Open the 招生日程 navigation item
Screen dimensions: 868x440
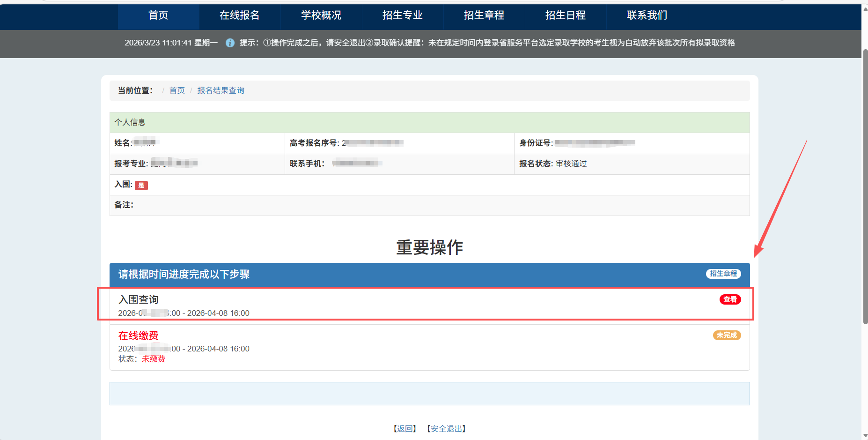click(566, 15)
